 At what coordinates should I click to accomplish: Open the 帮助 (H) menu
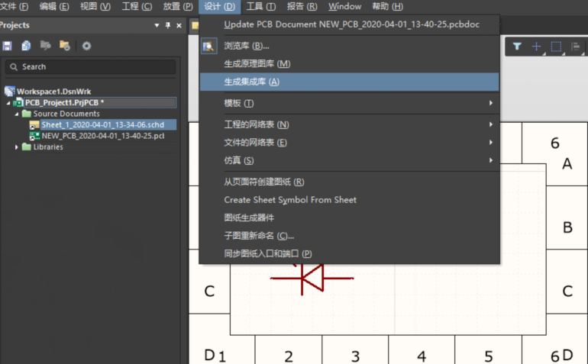[387, 6]
